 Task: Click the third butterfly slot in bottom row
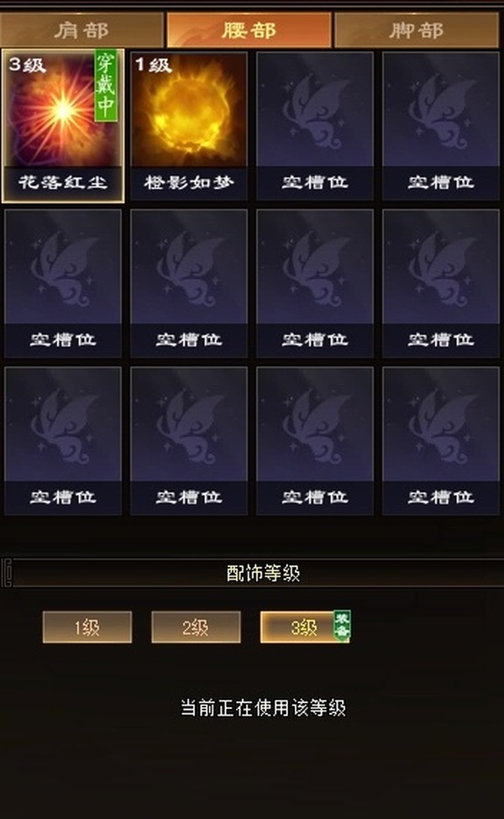315,441
